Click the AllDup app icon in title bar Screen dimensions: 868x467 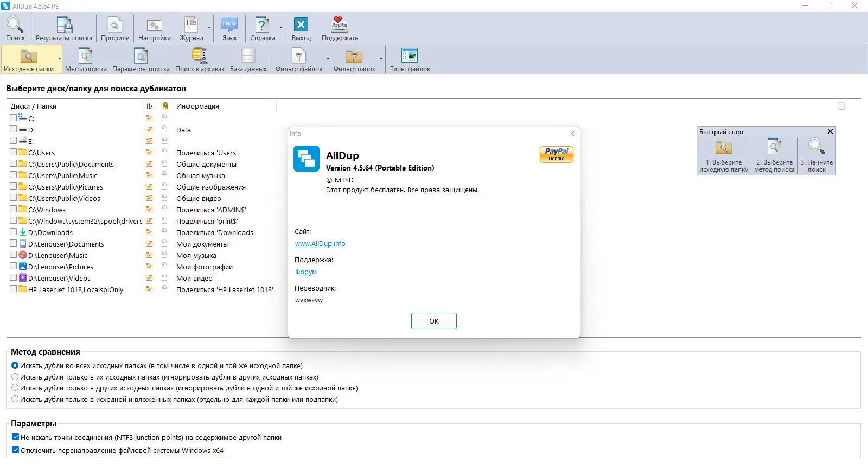tap(6, 6)
